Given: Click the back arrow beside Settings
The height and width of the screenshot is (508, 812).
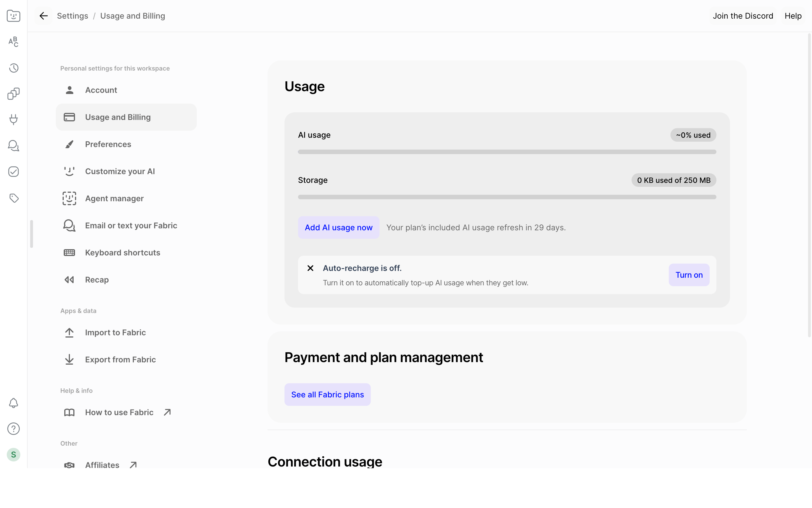Looking at the screenshot, I should (x=44, y=16).
